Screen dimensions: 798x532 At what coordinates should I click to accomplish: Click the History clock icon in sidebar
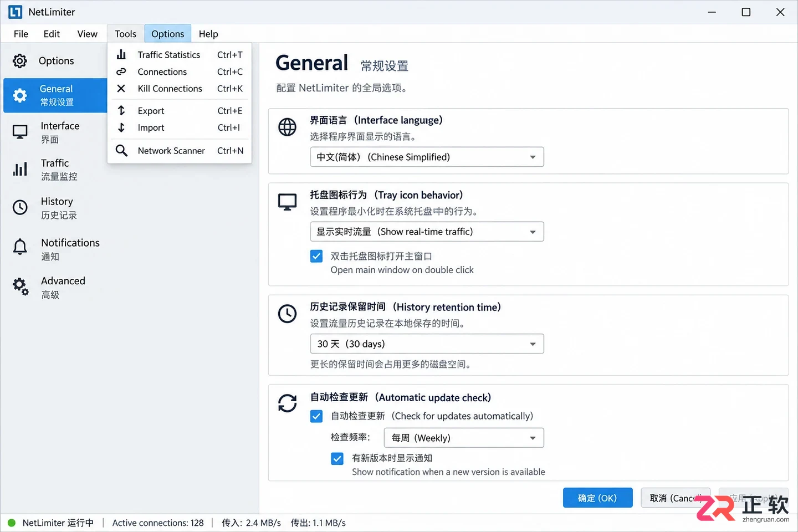click(20, 207)
